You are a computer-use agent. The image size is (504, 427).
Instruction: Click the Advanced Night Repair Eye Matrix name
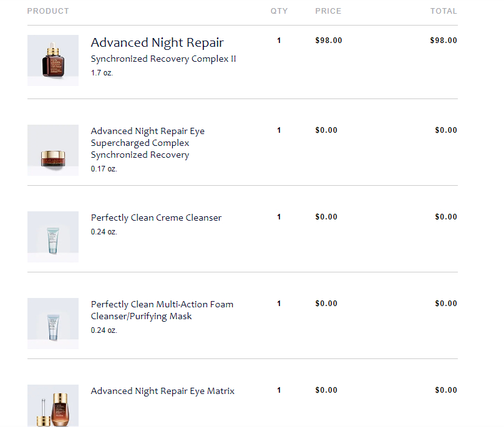tap(163, 391)
